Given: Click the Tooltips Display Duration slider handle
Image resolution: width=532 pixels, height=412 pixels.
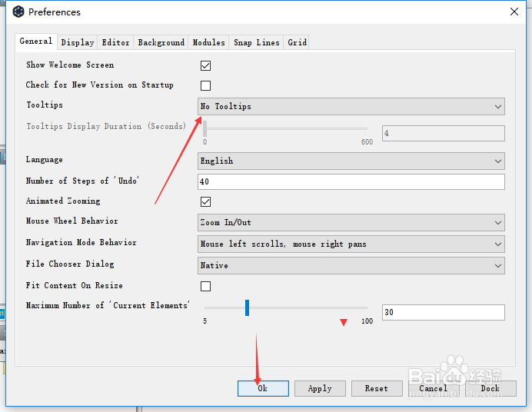Looking at the screenshot, I should (x=205, y=128).
